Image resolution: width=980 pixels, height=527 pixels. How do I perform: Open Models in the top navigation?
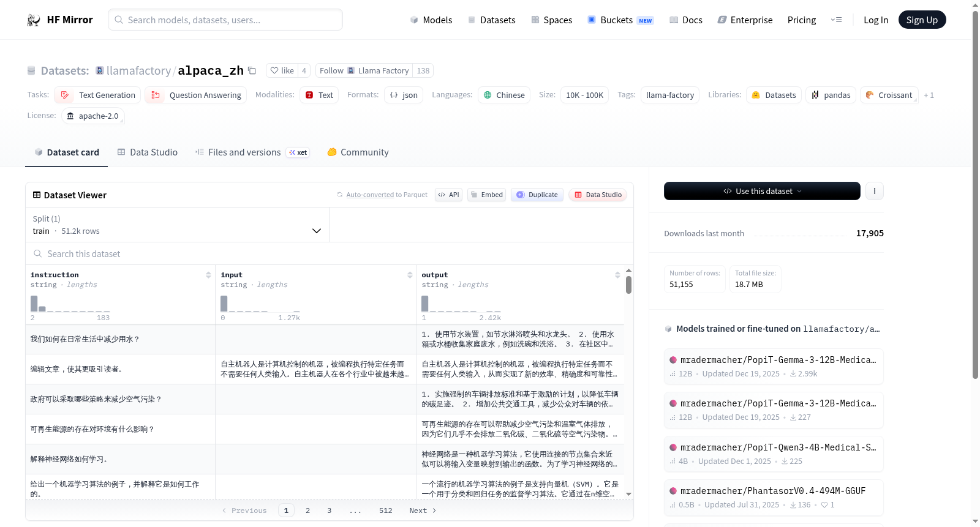(431, 20)
